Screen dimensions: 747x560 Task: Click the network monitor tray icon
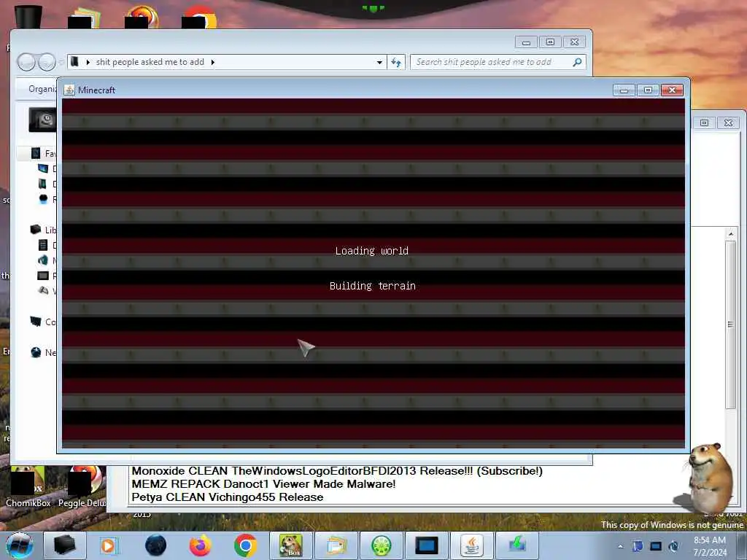pos(656,546)
